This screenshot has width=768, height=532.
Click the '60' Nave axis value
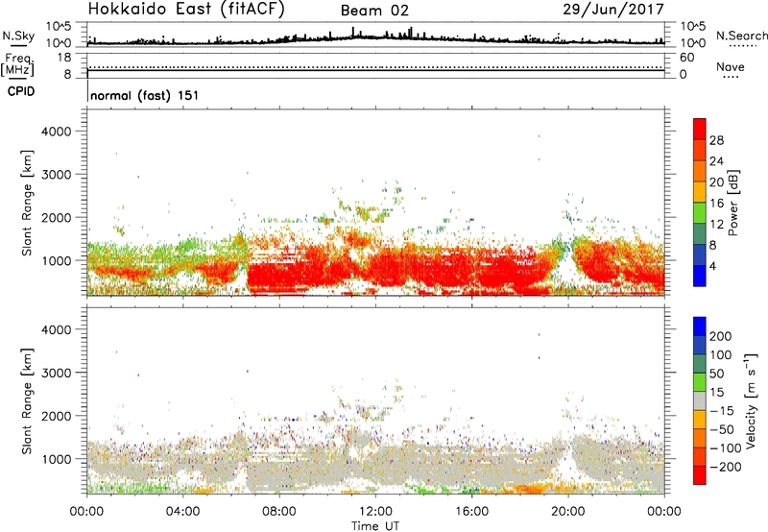coord(686,58)
